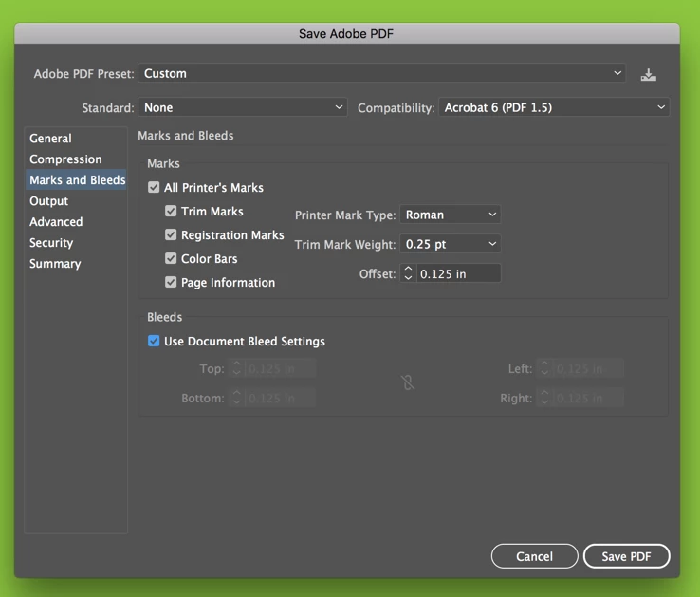Click the Top bleed value field
The height and width of the screenshot is (597, 700).
click(281, 368)
